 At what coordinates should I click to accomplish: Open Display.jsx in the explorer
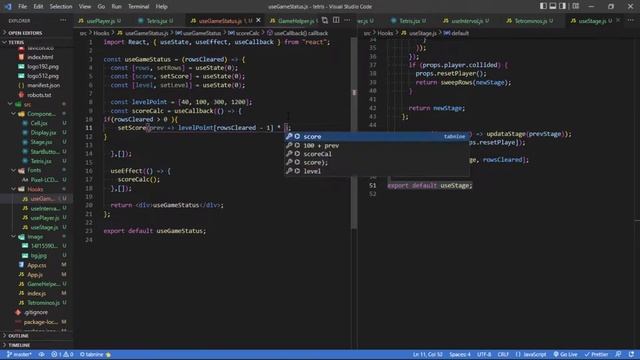[43, 133]
